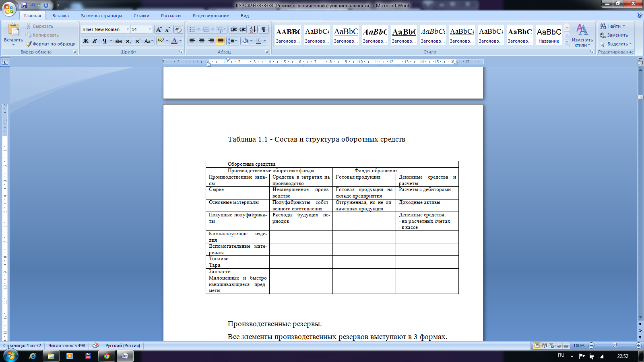Image resolution: width=644 pixels, height=362 pixels.
Task: Click the Sort A-Z icon
Action: pyautogui.click(x=252, y=29)
